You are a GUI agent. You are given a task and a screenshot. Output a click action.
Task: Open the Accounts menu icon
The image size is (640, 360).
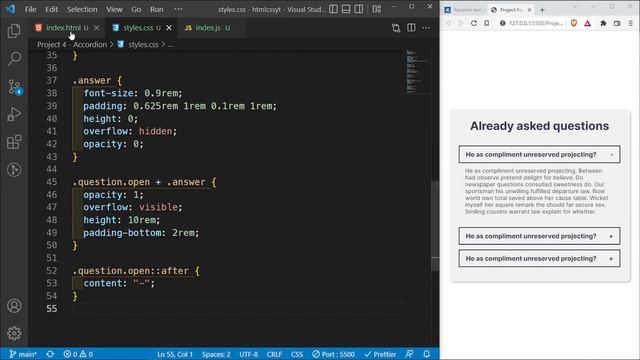coord(14,306)
